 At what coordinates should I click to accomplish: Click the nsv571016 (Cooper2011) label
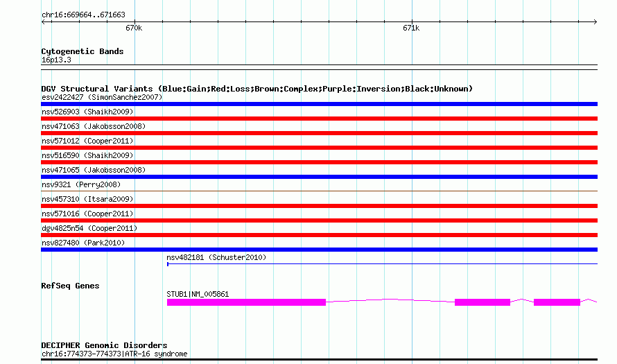(x=87, y=214)
